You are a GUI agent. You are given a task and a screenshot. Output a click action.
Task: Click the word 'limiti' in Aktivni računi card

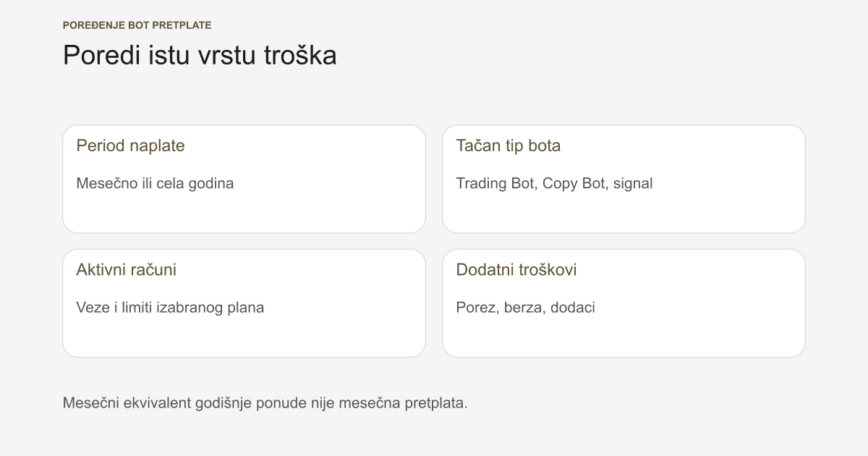135,308
